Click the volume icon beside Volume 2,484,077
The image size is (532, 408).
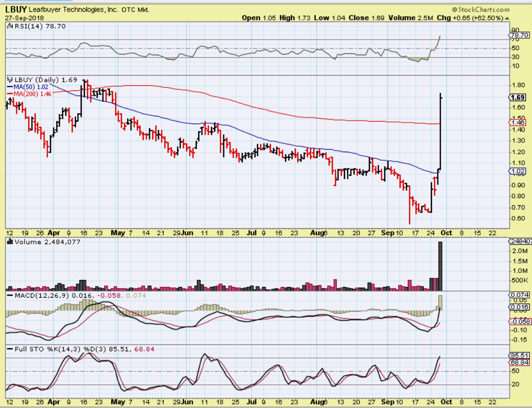[x=10, y=242]
